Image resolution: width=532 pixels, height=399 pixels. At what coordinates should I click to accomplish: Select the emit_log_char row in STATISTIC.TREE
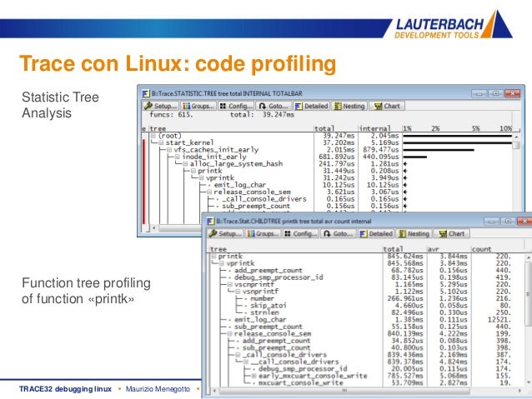point(239,185)
